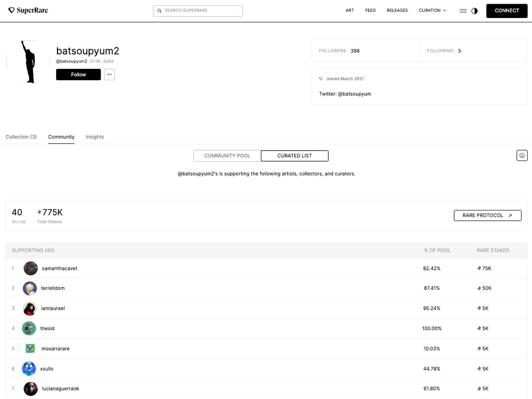532x399 pixels.
Task: Click the RARE token icon next to 775K
Action: point(38,212)
